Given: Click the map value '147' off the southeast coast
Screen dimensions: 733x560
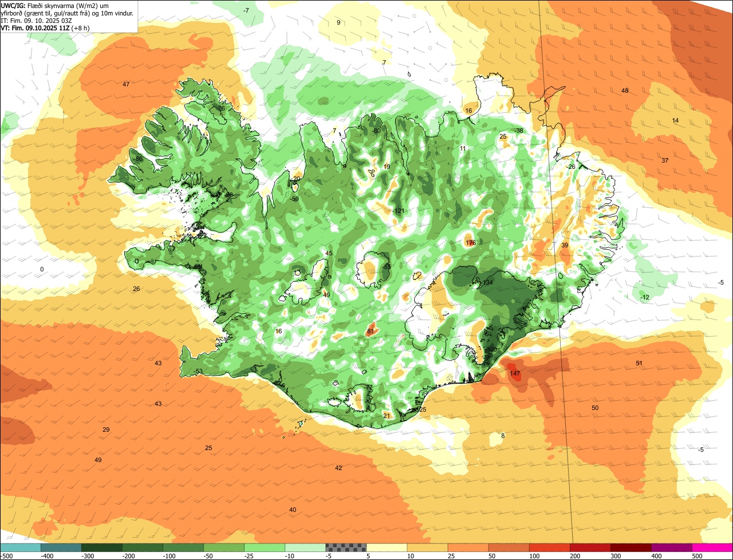Looking at the screenshot, I should coord(515,373).
